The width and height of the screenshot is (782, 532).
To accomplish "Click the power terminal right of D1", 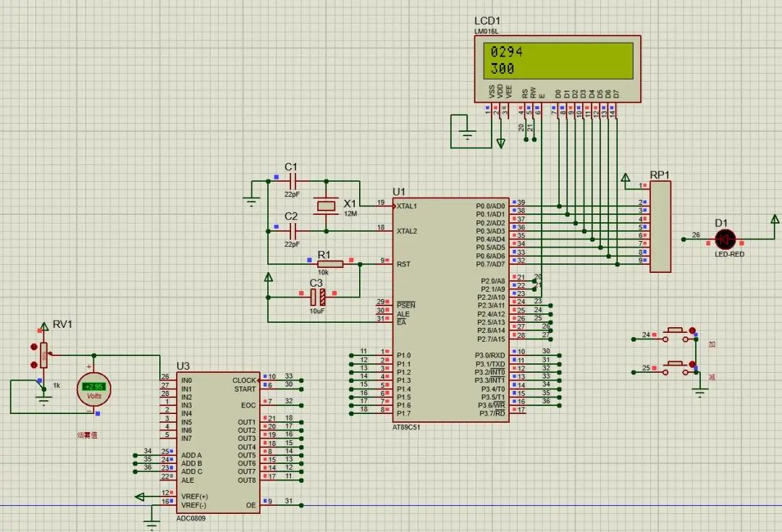I will (x=775, y=219).
